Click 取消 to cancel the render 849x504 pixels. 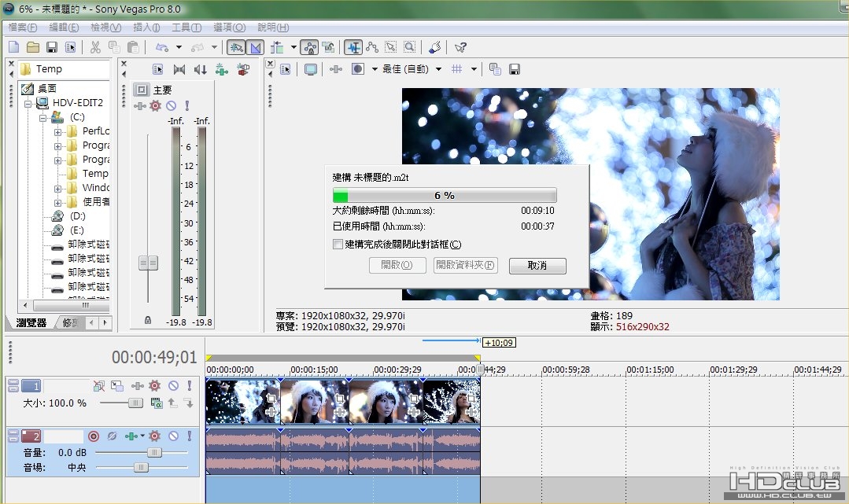[x=537, y=265]
